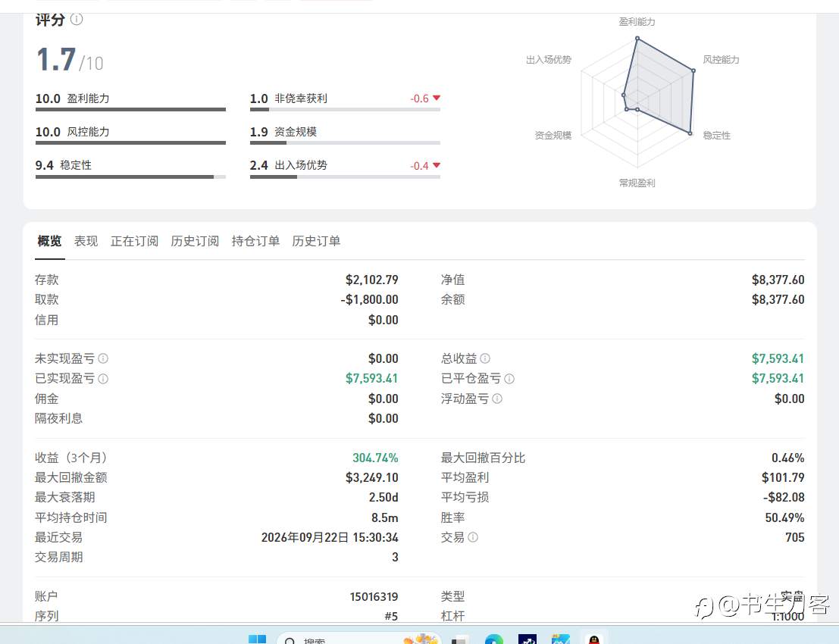Open the QQ penguin taskbar icon
This screenshot has width=839, height=644.
[594, 639]
